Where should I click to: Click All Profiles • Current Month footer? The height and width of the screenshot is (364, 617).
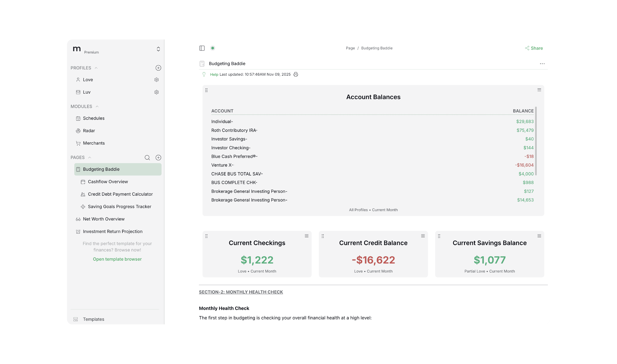(373, 210)
